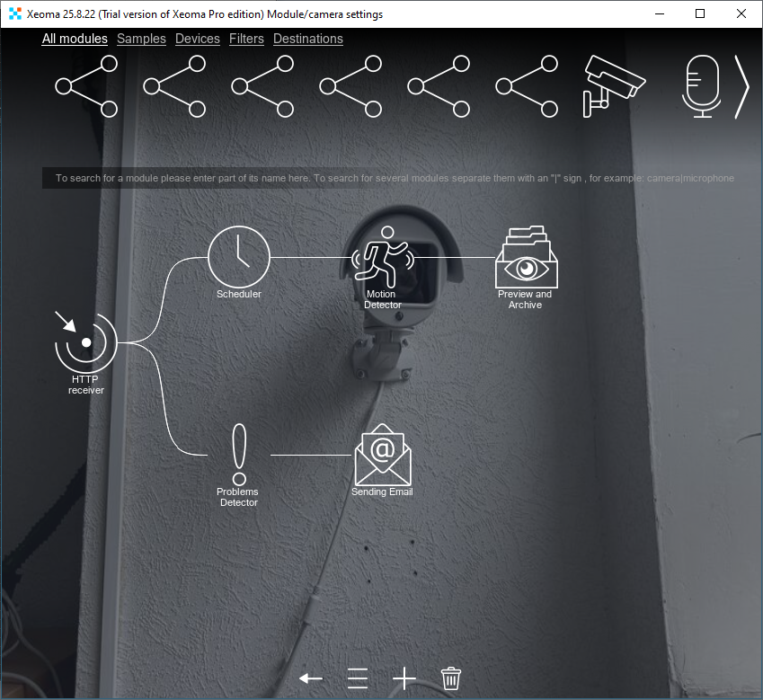Open the Preview and Archive module
763x700 pixels.
526,261
